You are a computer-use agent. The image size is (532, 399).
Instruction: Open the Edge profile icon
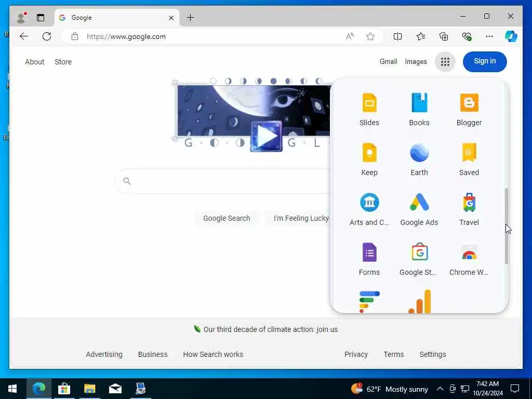[x=21, y=18]
